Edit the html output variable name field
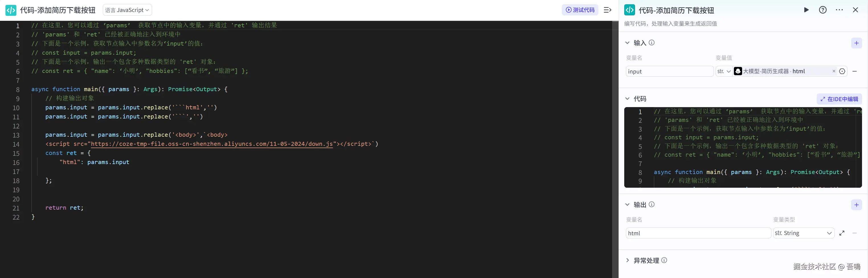 pyautogui.click(x=698, y=233)
